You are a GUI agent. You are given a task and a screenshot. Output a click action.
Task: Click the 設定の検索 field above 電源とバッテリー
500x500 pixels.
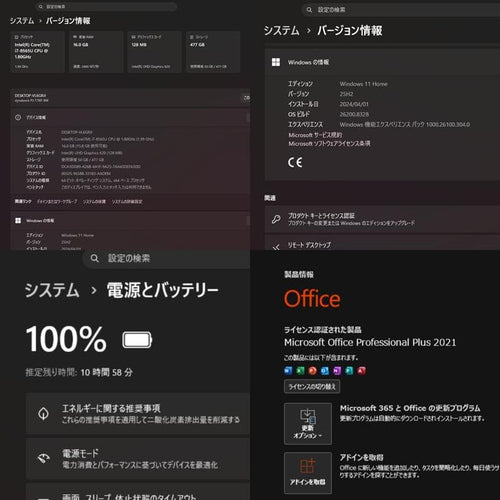(167, 258)
